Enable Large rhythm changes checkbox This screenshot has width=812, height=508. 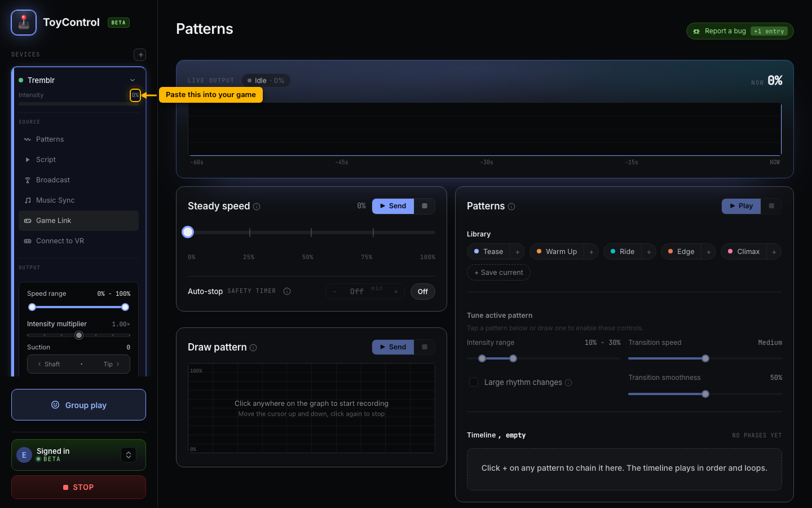(x=474, y=382)
